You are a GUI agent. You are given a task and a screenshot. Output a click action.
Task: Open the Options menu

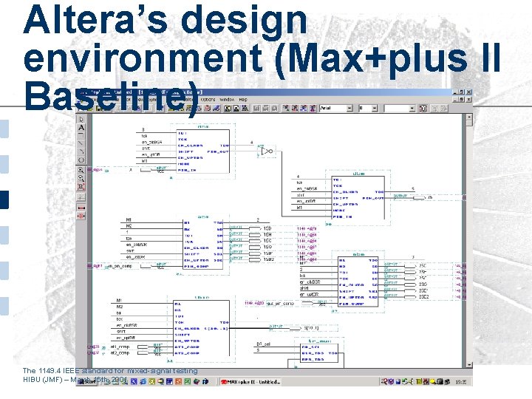[208, 100]
